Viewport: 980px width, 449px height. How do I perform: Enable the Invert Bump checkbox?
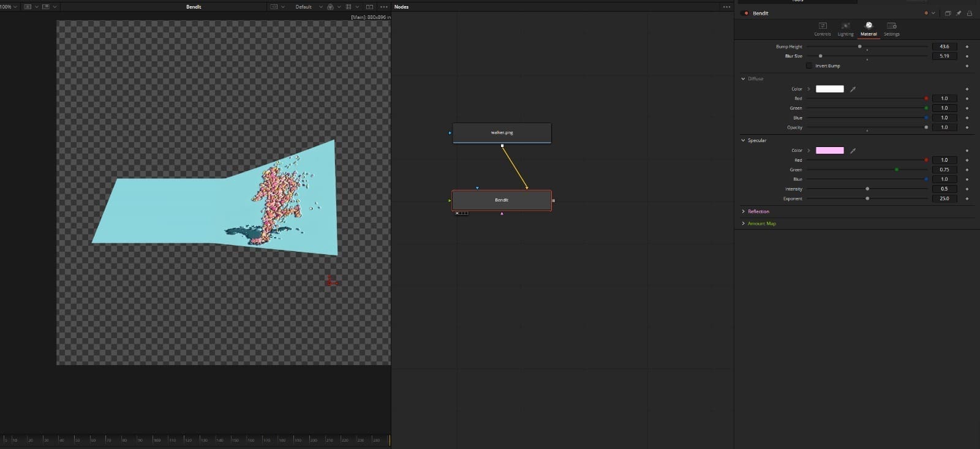[809, 66]
